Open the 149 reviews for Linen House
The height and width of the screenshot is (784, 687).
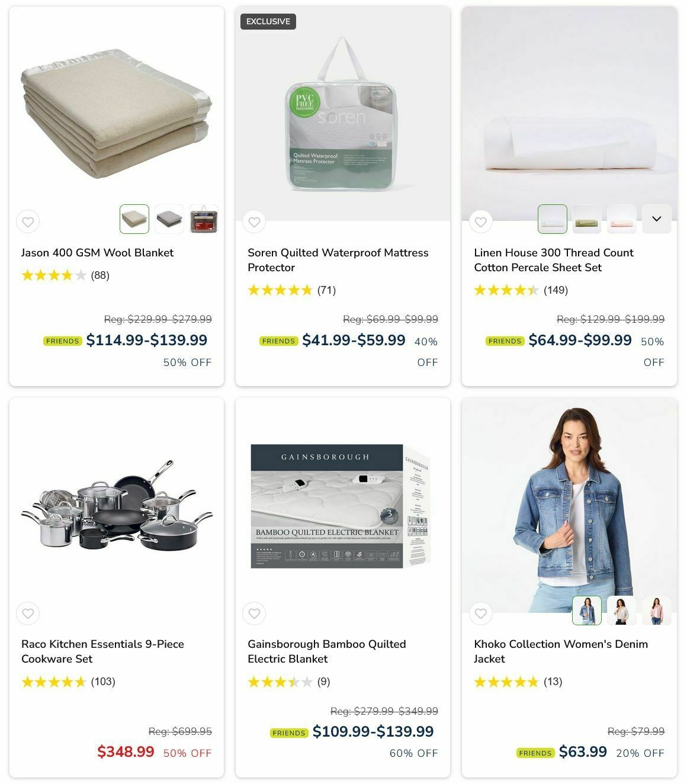[x=556, y=290]
